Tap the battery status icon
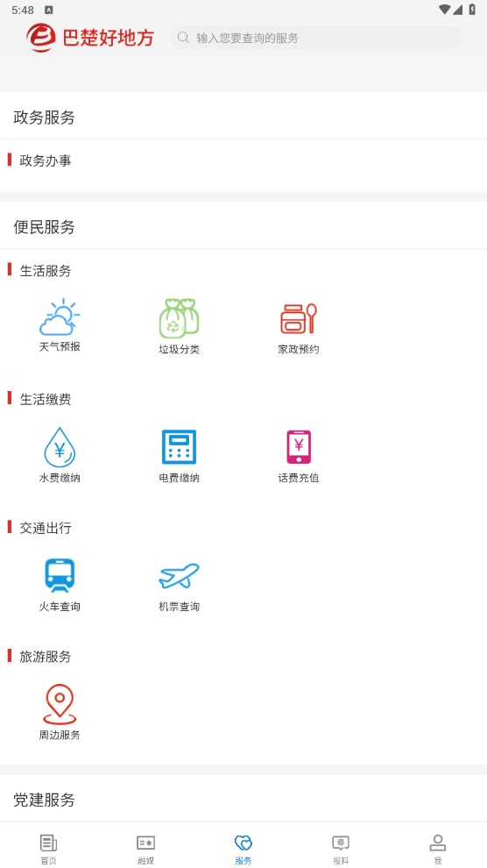This screenshot has height=868, width=487. 472,10
